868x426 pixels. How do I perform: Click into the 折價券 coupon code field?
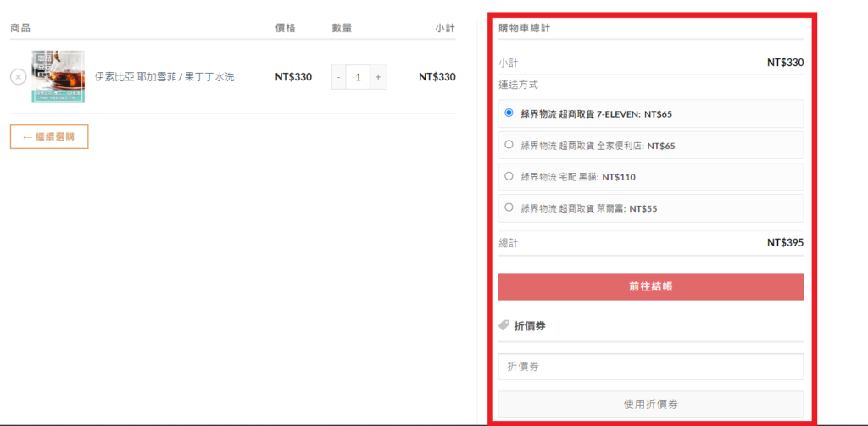(x=650, y=367)
